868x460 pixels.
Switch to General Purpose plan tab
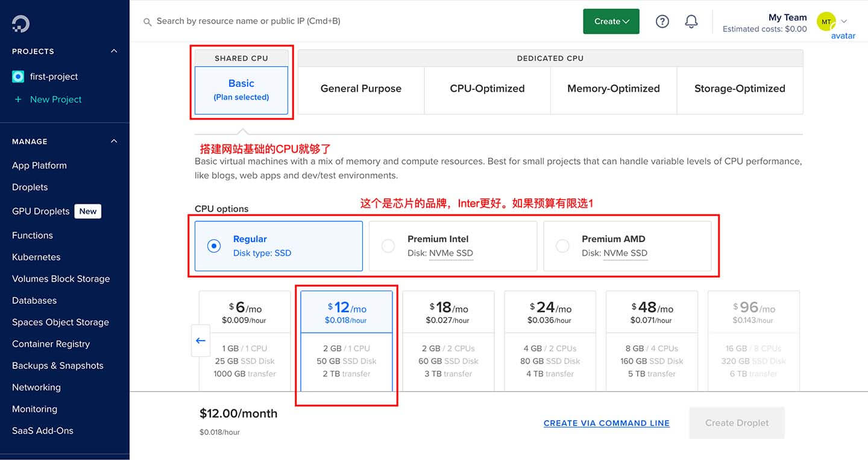361,90
